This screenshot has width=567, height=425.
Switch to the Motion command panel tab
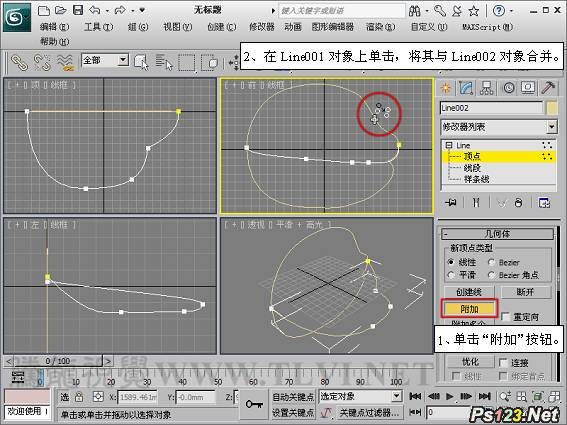(x=509, y=88)
